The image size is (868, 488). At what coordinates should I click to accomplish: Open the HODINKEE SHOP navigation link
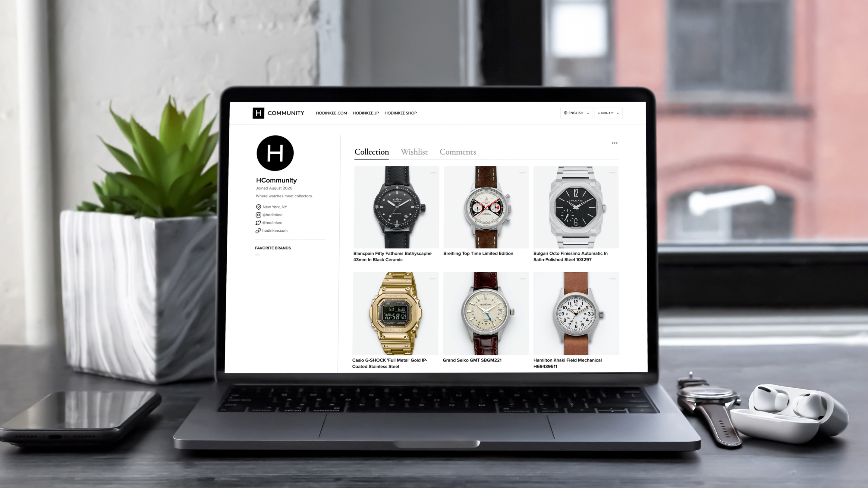[x=399, y=113]
